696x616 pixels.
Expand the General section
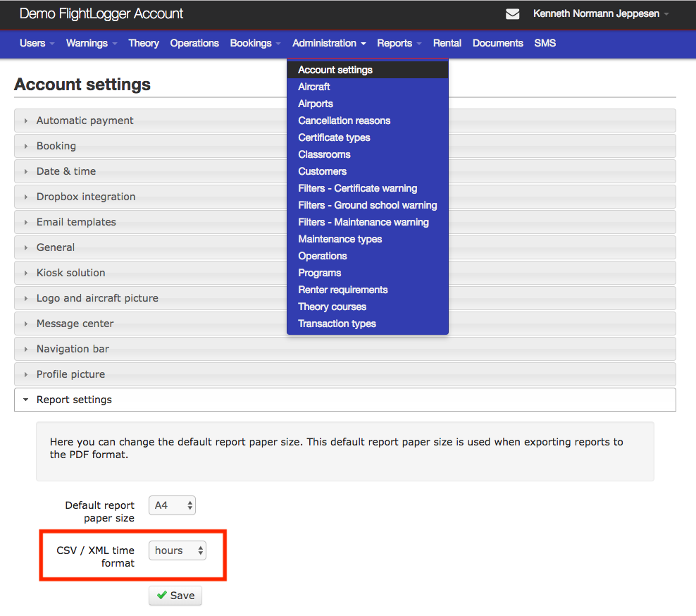[x=151, y=247]
